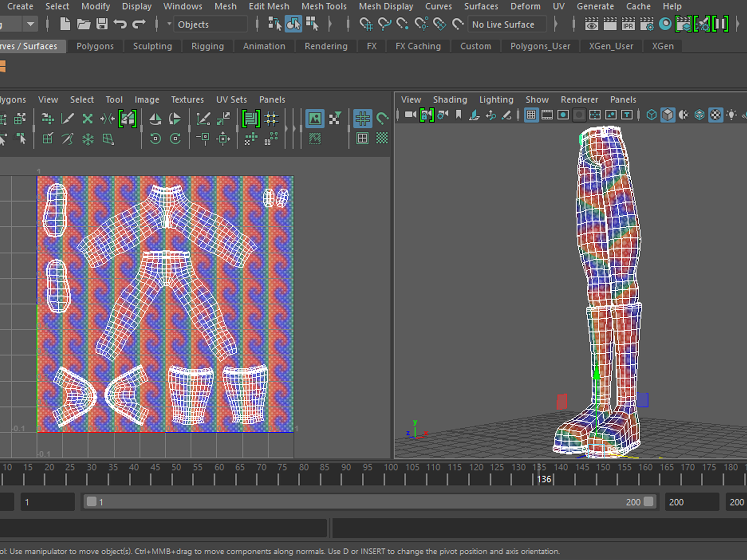Click the Hypershade sphere icon
747x560 pixels.
click(x=665, y=24)
